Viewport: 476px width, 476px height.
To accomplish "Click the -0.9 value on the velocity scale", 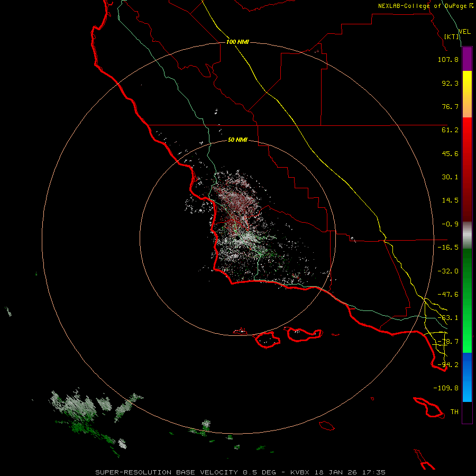I will [x=450, y=224].
